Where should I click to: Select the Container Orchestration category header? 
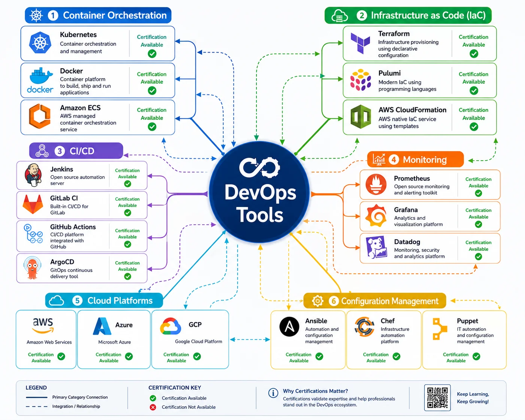pyautogui.click(x=98, y=15)
